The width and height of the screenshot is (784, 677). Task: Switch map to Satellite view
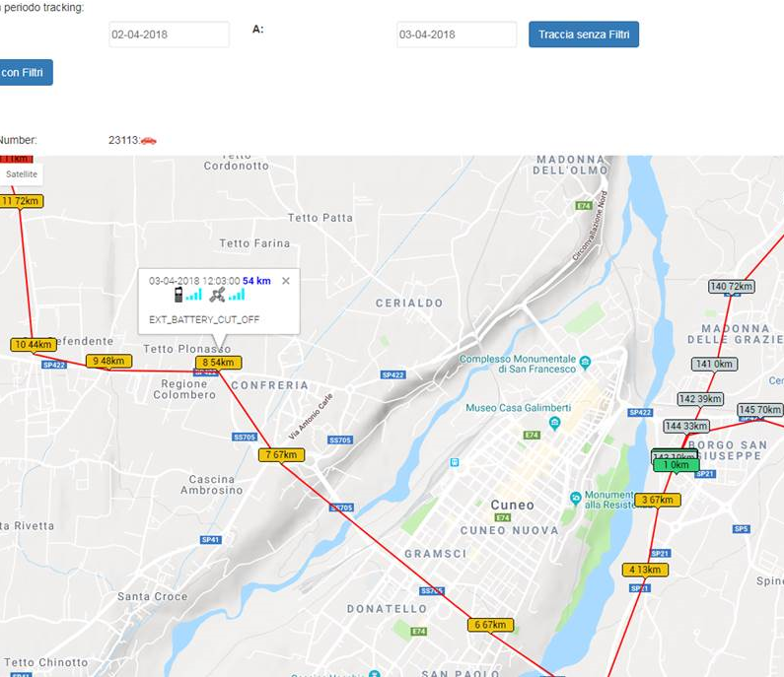click(21, 174)
